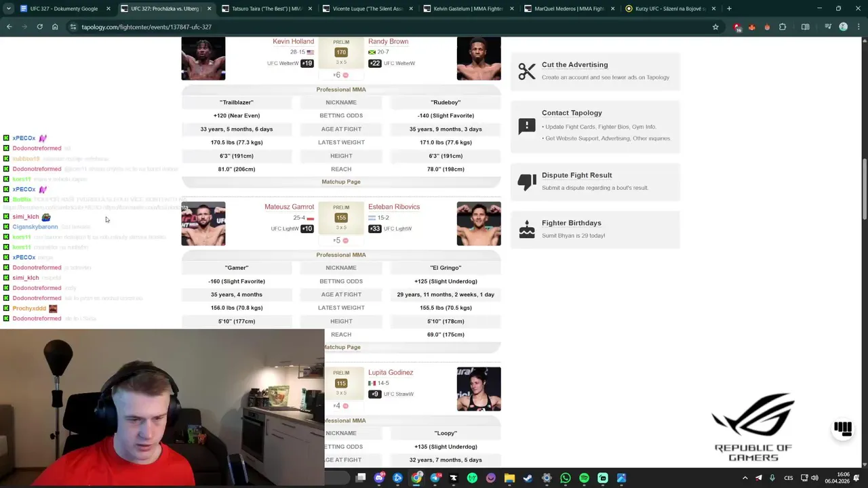Switch to Vicente Luque tab
Image resolution: width=868 pixels, height=488 pixels.
[x=369, y=9]
